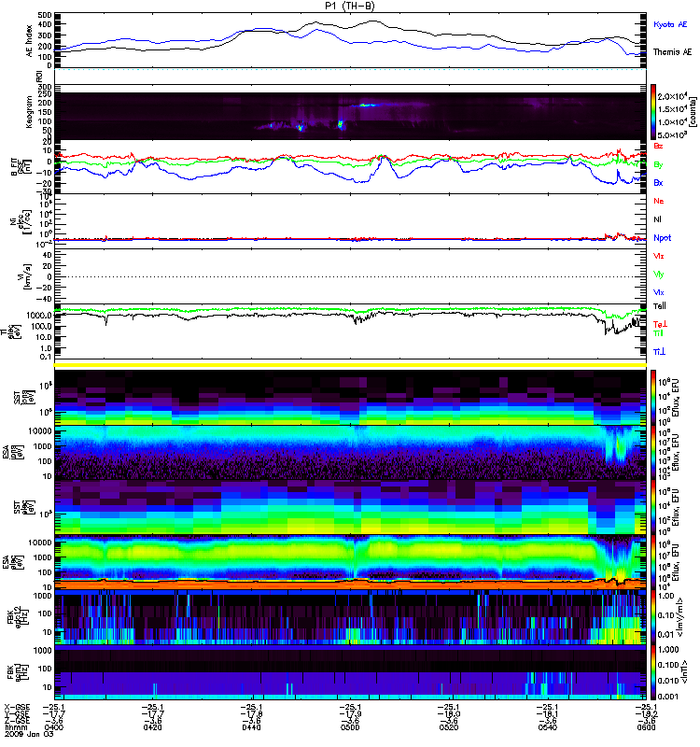Click the [counts] color bar unit label
700x747 pixels.
pyautogui.click(x=692, y=112)
